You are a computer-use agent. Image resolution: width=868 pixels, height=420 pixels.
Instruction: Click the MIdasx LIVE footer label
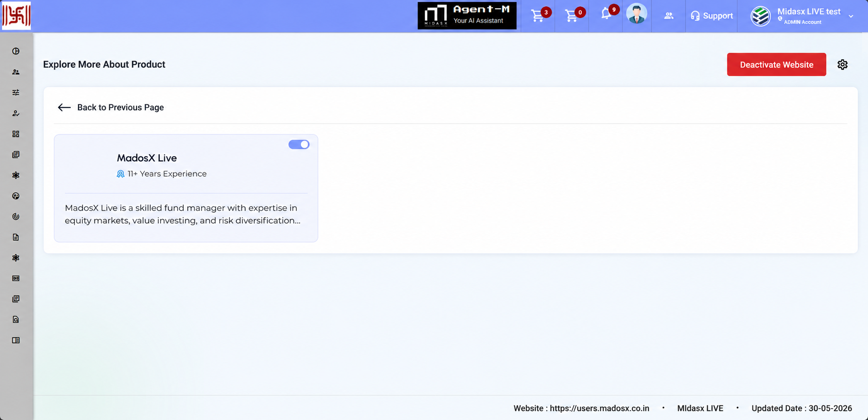click(x=700, y=408)
